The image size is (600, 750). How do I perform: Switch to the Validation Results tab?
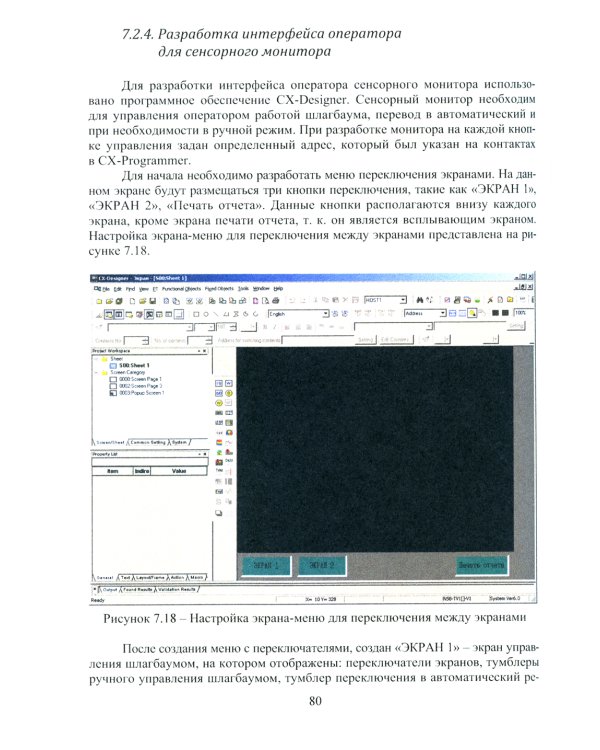177,590
